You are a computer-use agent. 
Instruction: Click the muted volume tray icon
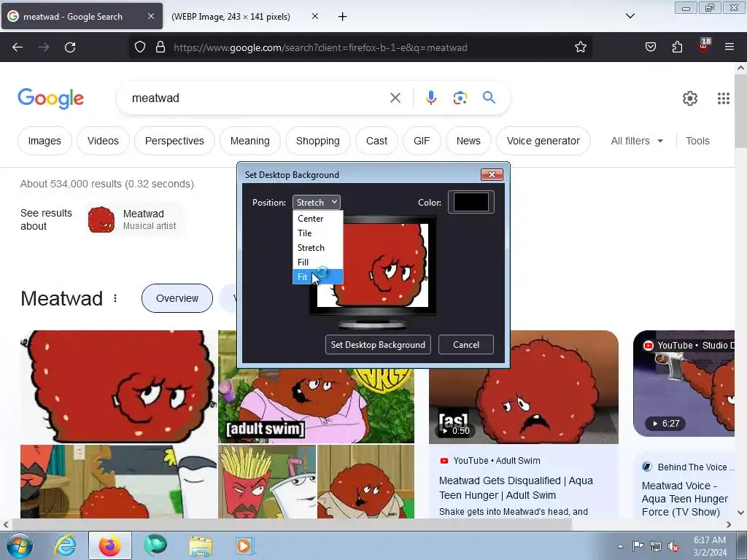tap(673, 546)
